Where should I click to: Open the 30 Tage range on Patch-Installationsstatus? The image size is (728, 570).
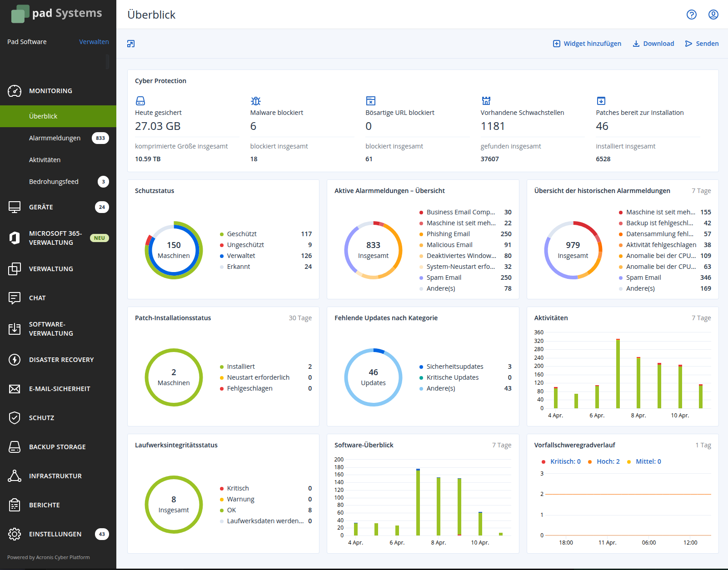coord(300,318)
